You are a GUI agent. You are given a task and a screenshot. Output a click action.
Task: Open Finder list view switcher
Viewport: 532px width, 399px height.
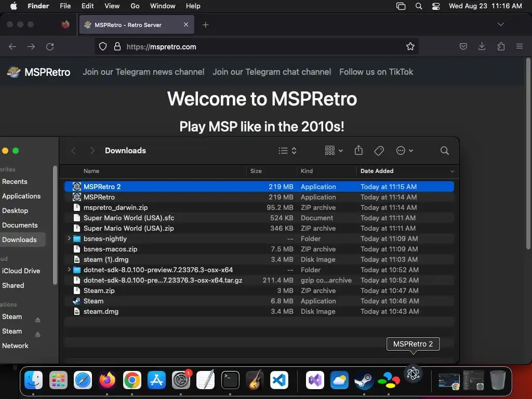click(287, 151)
